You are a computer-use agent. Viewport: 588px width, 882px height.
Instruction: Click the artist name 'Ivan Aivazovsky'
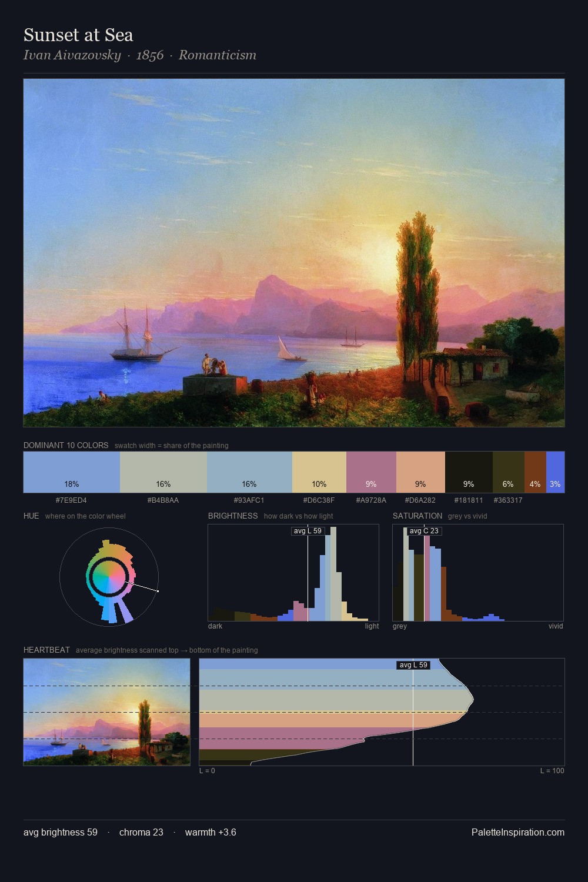(x=72, y=55)
